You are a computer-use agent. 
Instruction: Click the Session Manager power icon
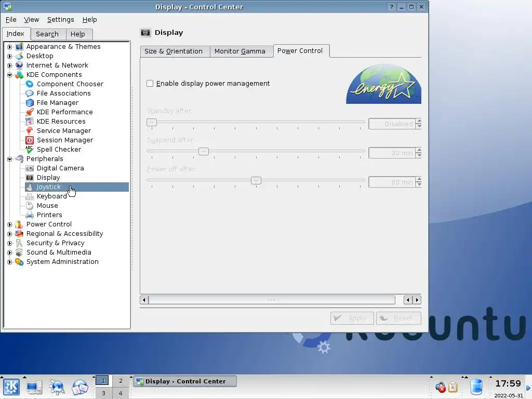click(30, 140)
